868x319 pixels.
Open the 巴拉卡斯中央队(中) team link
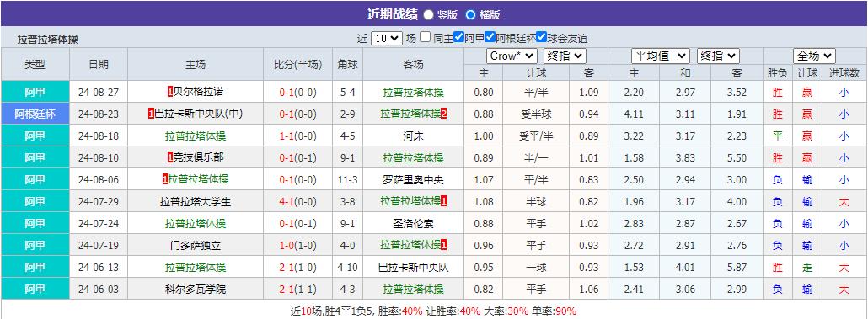(199, 114)
